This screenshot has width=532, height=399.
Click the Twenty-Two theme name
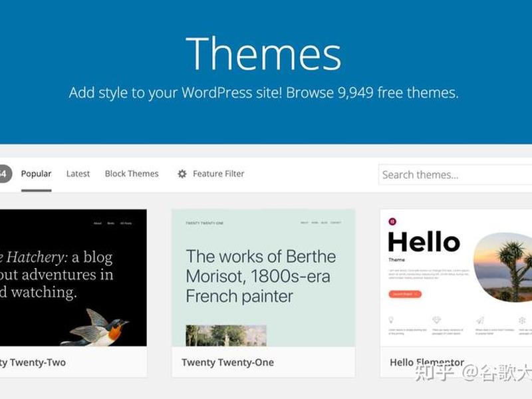pos(33,362)
